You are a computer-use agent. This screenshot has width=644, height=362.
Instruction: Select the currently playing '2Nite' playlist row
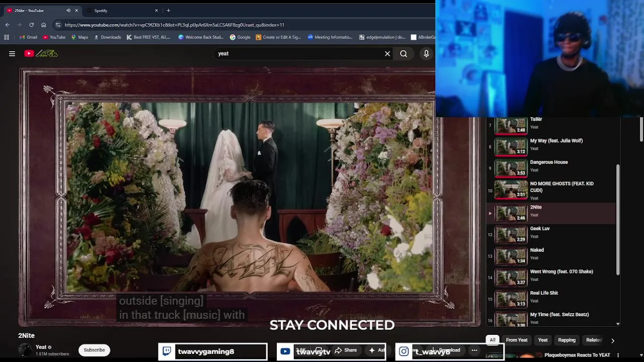pyautogui.click(x=551, y=213)
